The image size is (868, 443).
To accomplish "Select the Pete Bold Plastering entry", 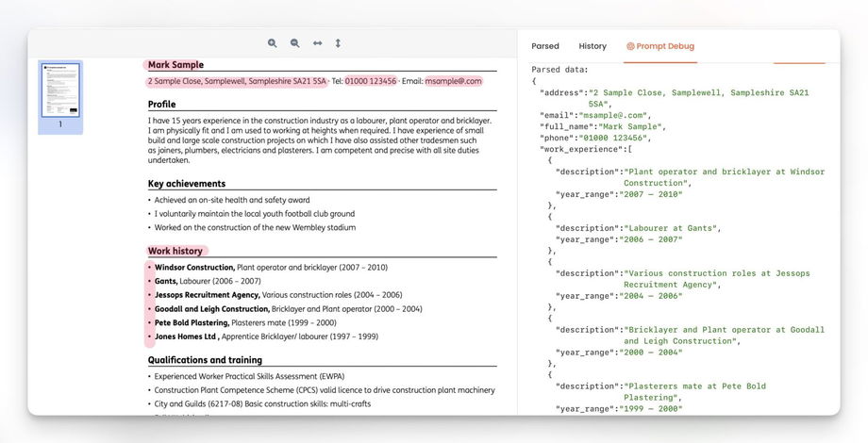I will pyautogui.click(x=245, y=322).
